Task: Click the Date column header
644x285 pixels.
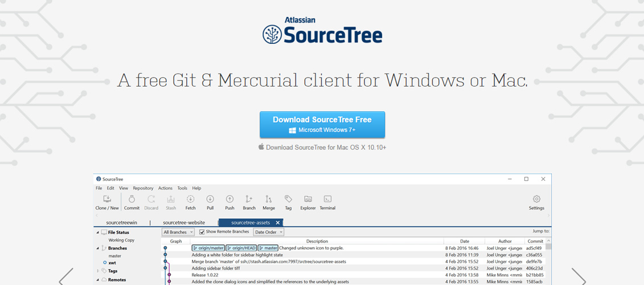Action: pyautogui.click(x=465, y=242)
